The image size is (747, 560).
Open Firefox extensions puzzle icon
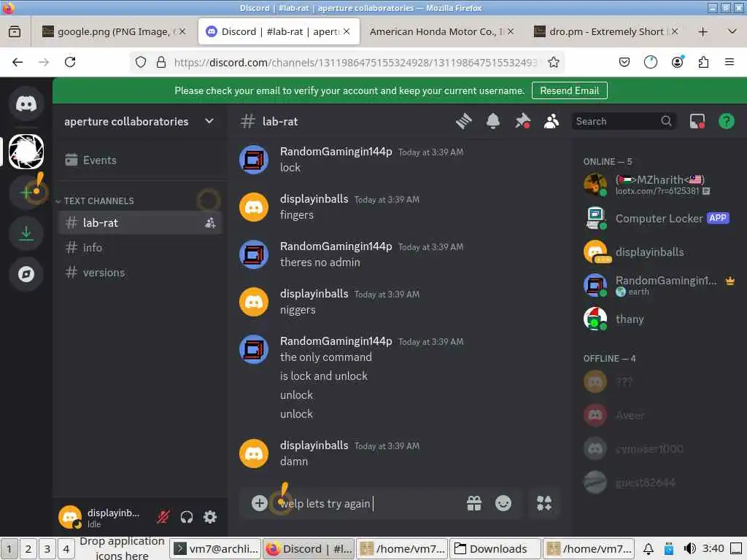[703, 63]
